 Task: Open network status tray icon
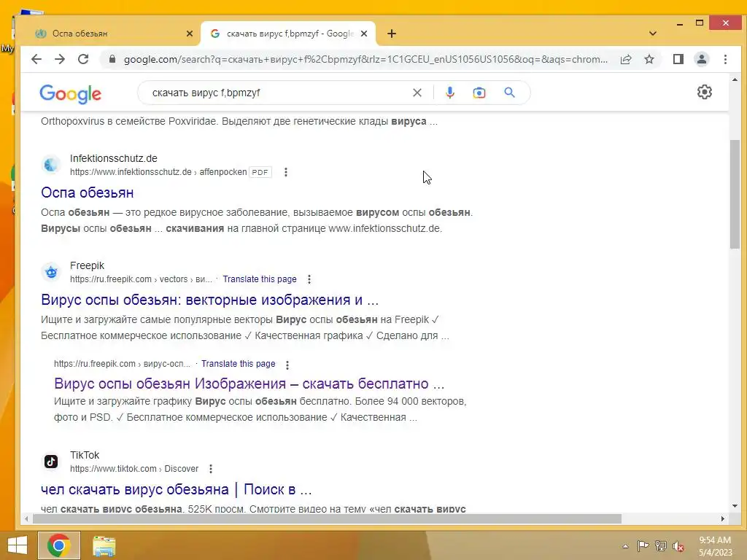coord(661,545)
